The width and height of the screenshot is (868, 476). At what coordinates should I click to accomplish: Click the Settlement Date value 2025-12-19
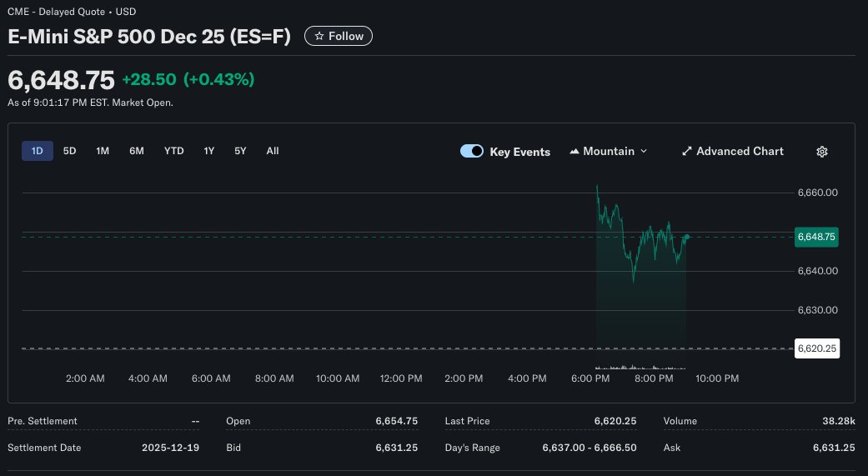coord(170,448)
